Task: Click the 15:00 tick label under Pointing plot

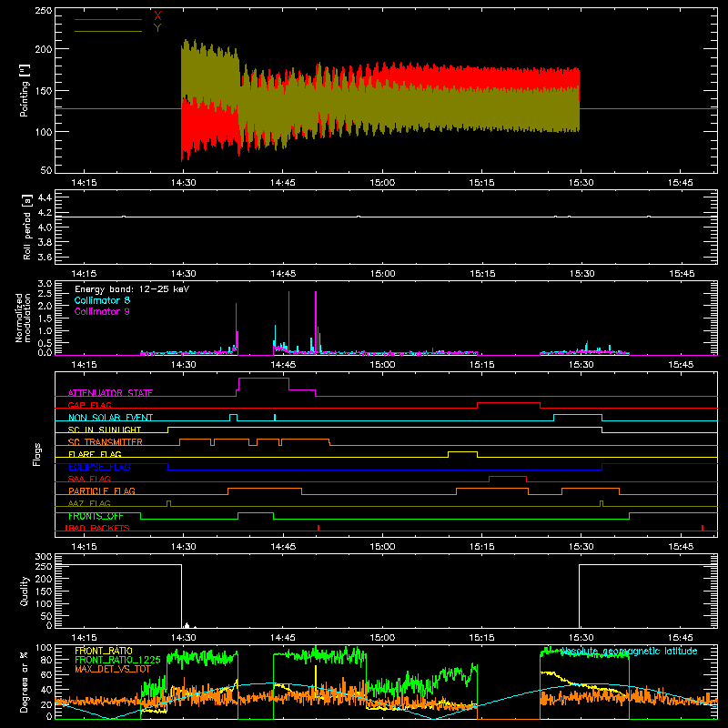Action: click(x=382, y=182)
